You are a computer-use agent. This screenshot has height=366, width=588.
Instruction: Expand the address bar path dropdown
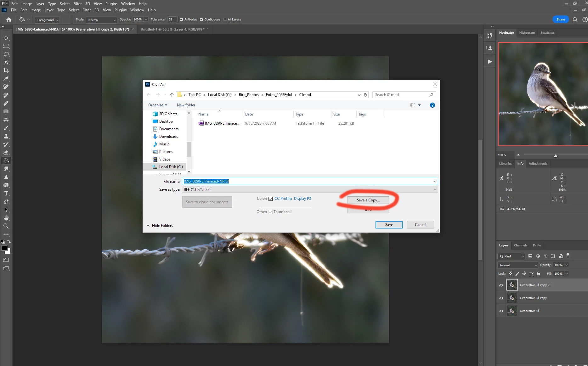click(359, 95)
